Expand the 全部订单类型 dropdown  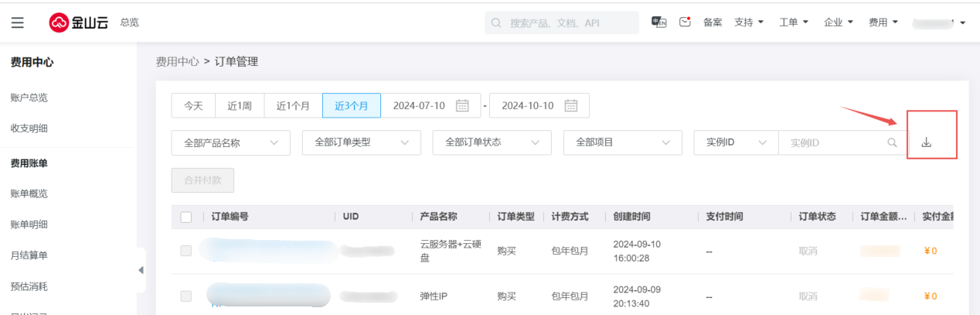coord(361,142)
